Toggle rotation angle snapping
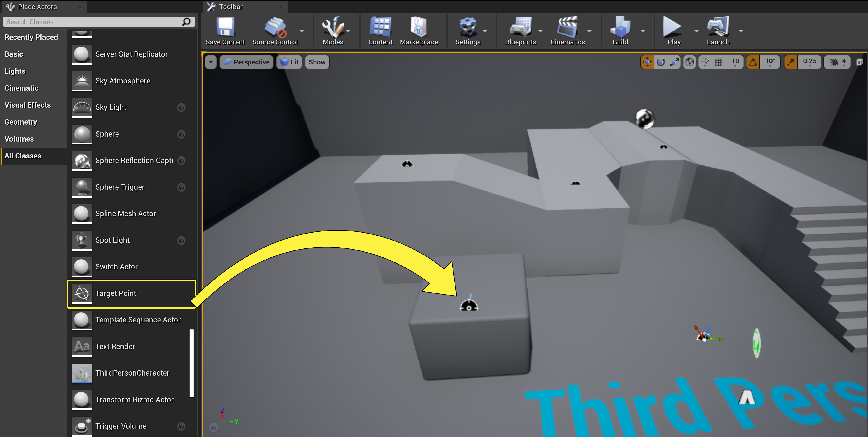This screenshot has height=437, width=868. [753, 62]
